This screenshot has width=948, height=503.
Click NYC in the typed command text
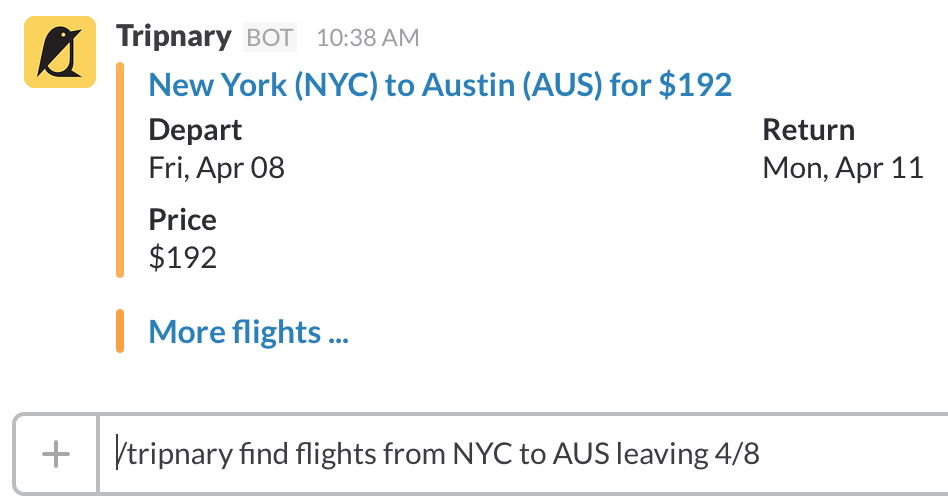(484, 455)
